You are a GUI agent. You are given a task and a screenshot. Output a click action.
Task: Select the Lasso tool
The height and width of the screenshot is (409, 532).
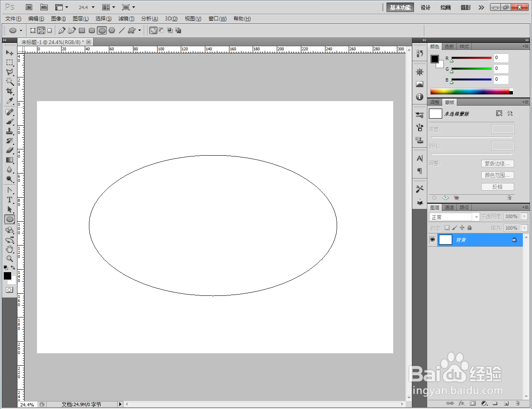tap(10, 72)
